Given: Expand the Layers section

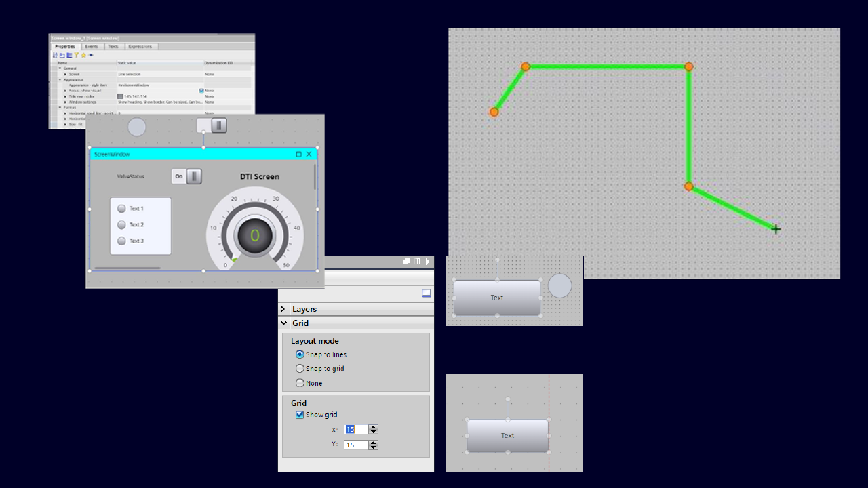Looking at the screenshot, I should (x=283, y=309).
